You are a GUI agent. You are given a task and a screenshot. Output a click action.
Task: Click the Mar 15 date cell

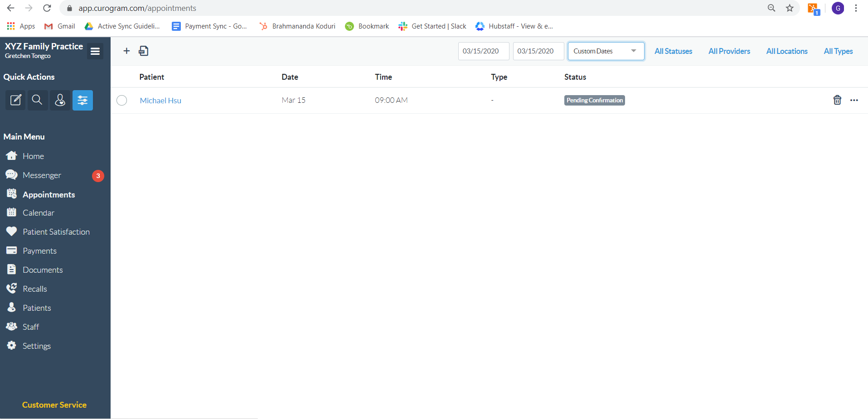[294, 100]
